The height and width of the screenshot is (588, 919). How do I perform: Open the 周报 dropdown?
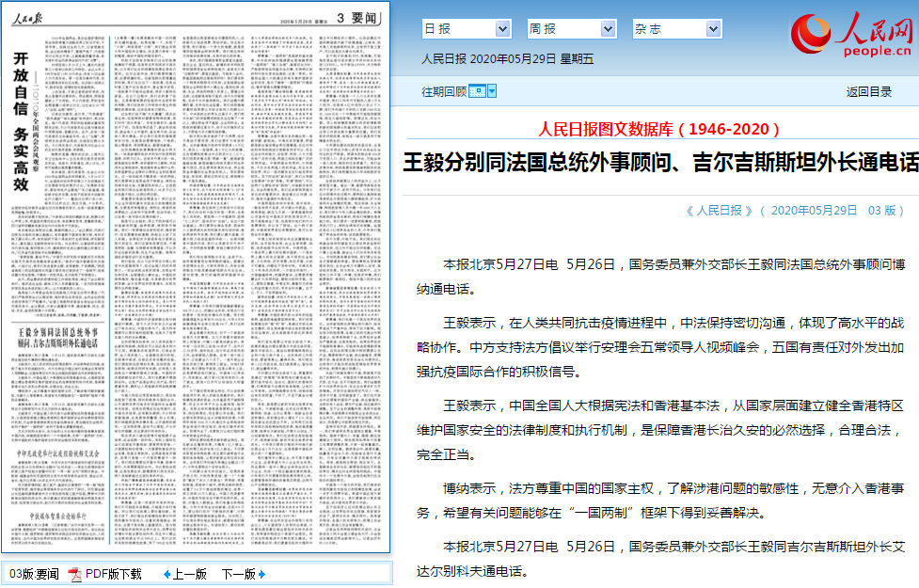(x=572, y=29)
